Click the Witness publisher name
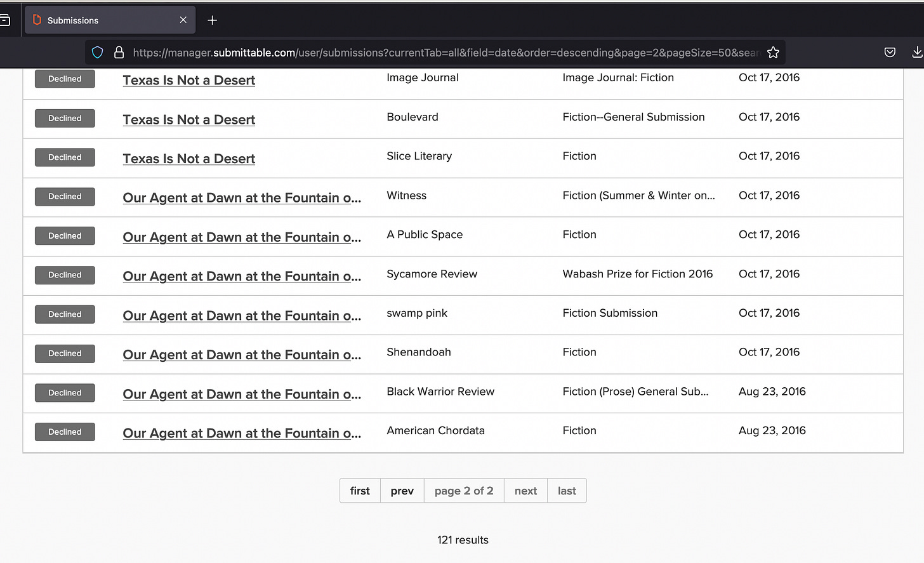Screen dimensions: 924x563 click(x=407, y=195)
